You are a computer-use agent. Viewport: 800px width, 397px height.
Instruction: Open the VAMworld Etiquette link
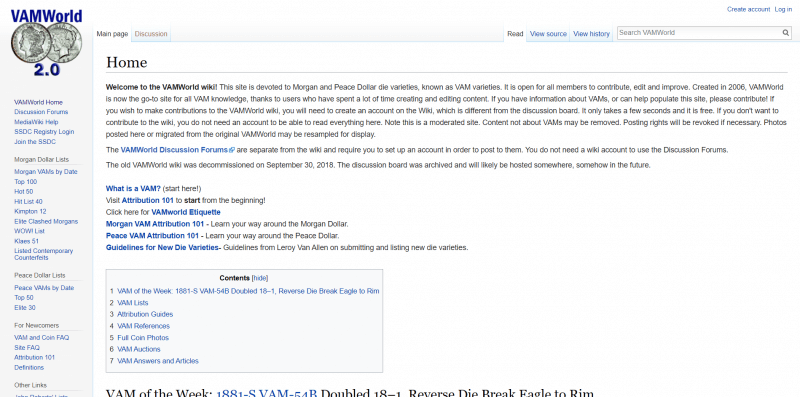[x=186, y=212]
